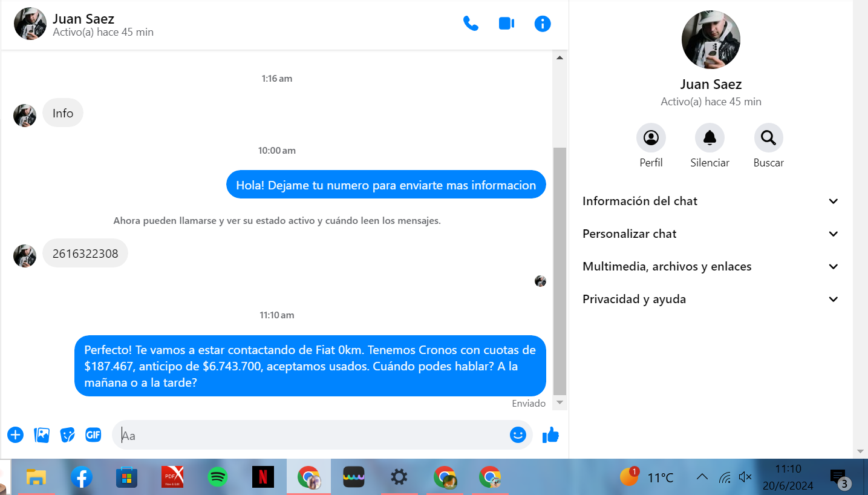Choose a sticker from the composer bar
This screenshot has width=868, height=495.
point(68,434)
